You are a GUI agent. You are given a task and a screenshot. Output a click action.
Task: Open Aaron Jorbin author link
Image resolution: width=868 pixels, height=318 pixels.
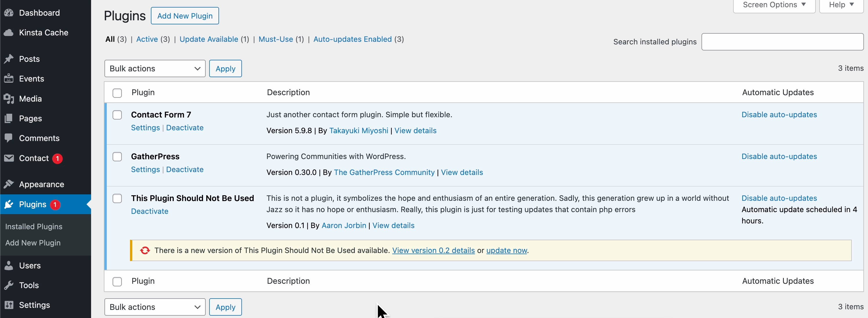(344, 226)
